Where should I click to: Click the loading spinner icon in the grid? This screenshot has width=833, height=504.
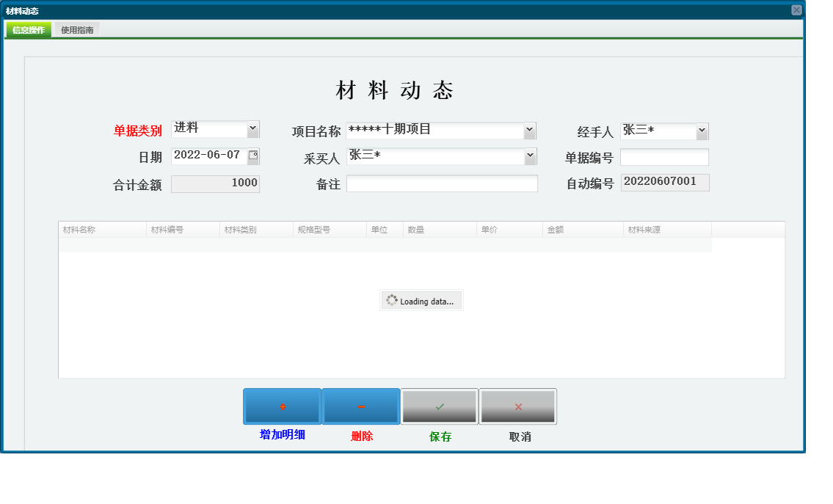(393, 300)
